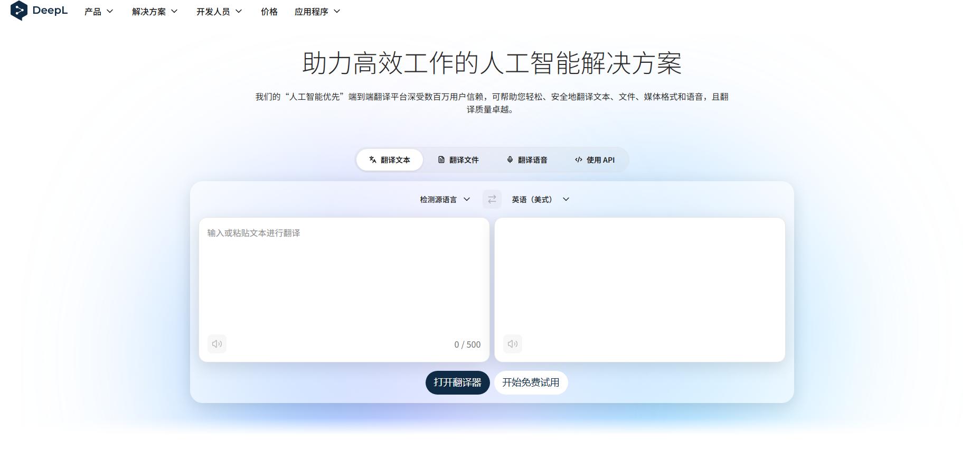This screenshot has height=449, width=980.
Task: Open the 开发人员 navigation menu
Action: pyautogui.click(x=219, y=11)
